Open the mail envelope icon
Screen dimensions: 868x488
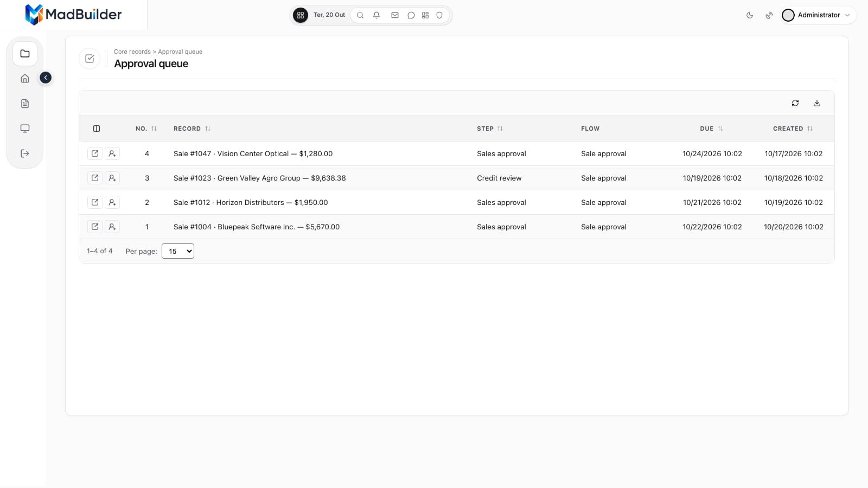click(x=395, y=15)
